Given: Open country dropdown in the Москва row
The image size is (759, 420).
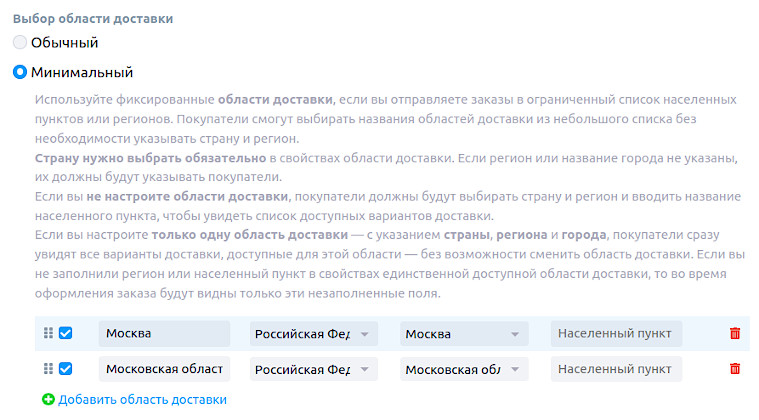Looking at the screenshot, I should coord(313,334).
